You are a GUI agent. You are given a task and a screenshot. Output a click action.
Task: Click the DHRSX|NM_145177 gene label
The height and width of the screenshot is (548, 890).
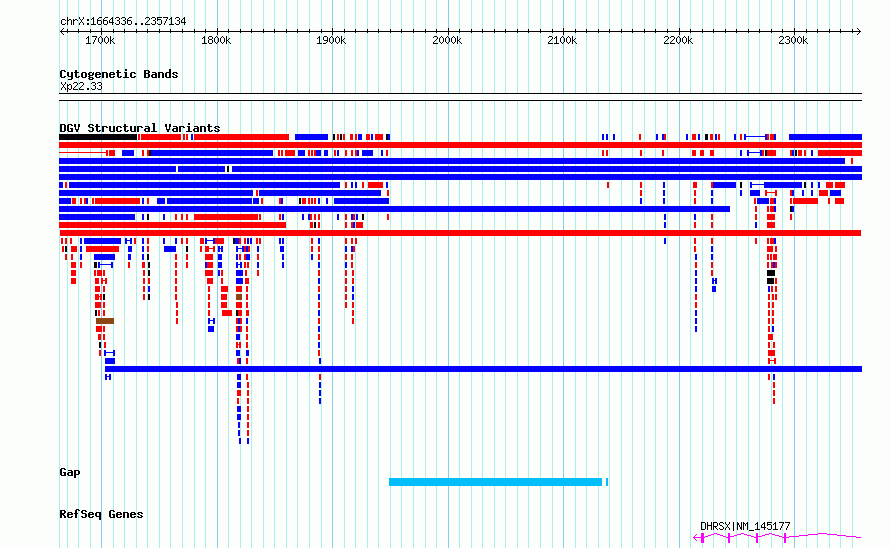[745, 526]
